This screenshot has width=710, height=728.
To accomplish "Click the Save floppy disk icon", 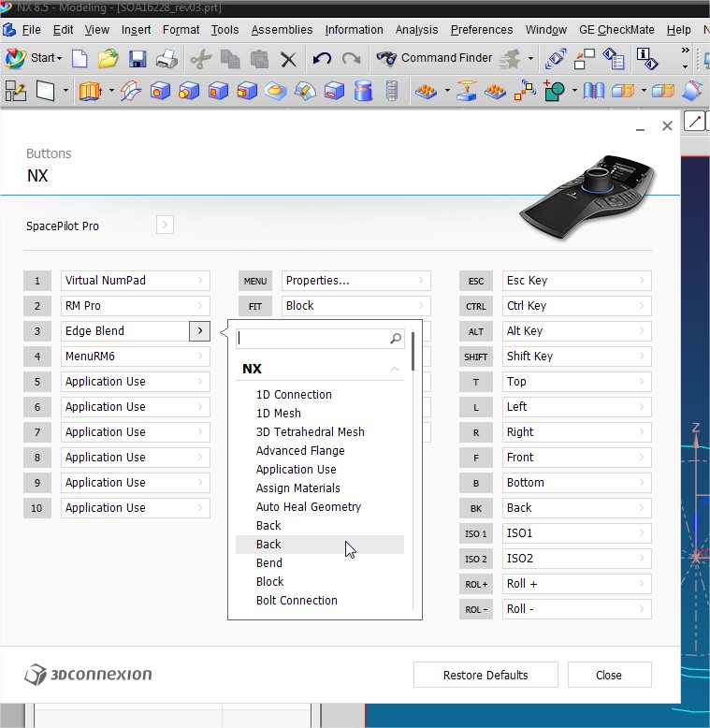I will [x=138, y=59].
